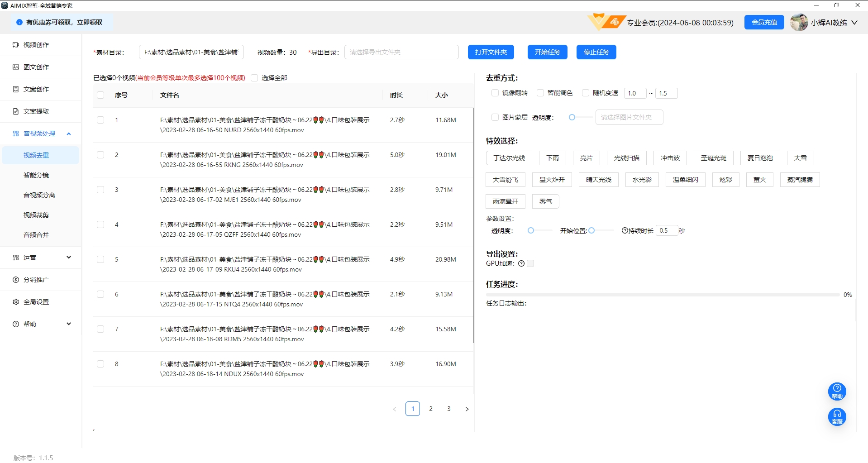This screenshot has height=463, width=868.
Task: Click the export directory input field
Action: click(401, 52)
